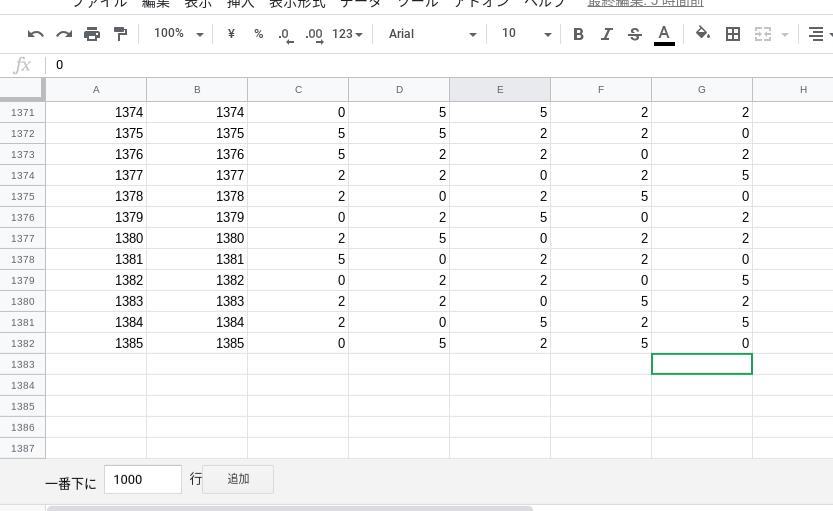
Task: Click cell A1377 containing 1380
Action: 96,239
